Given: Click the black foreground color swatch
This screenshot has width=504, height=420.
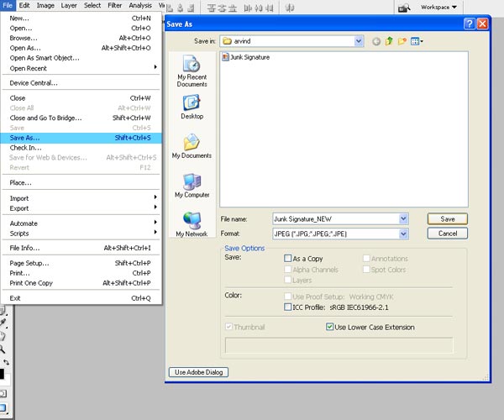Looking at the screenshot, I should tap(2, 374).
